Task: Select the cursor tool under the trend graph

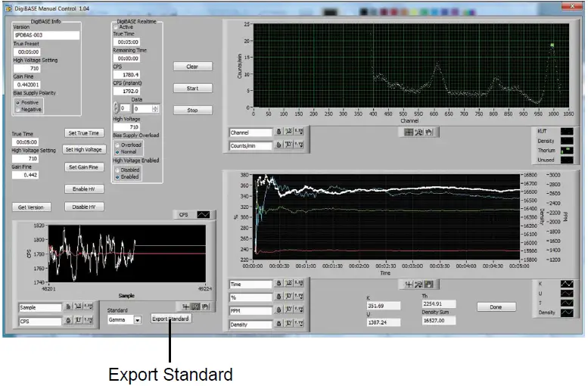Action: point(409,285)
